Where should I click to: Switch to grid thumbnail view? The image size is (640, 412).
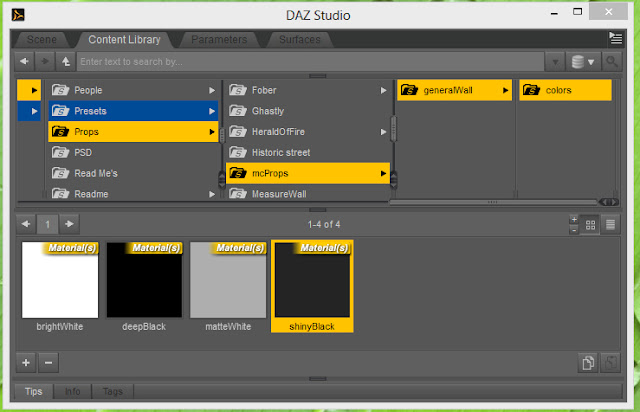(590, 225)
